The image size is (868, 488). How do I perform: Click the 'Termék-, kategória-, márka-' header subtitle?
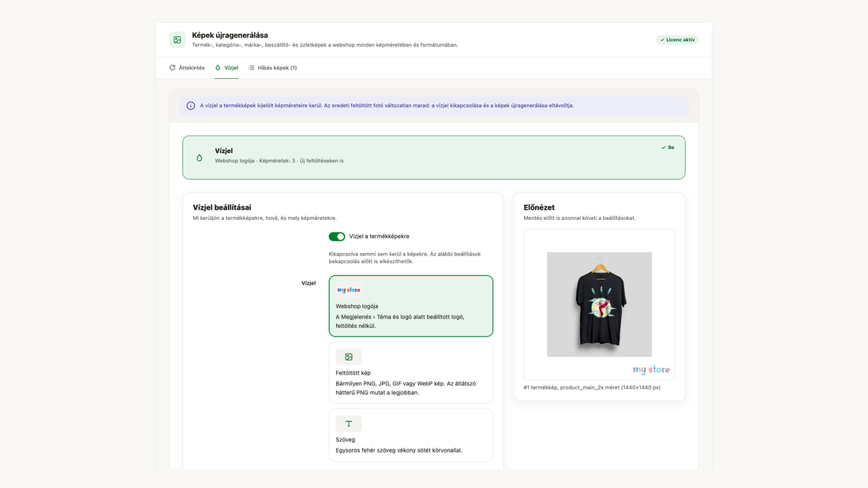[325, 45]
